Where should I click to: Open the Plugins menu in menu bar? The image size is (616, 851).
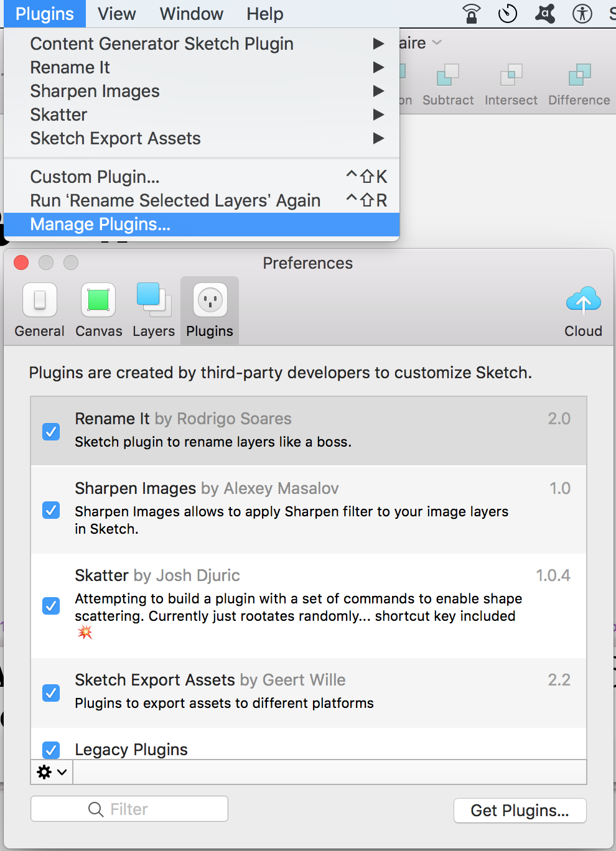click(x=45, y=14)
